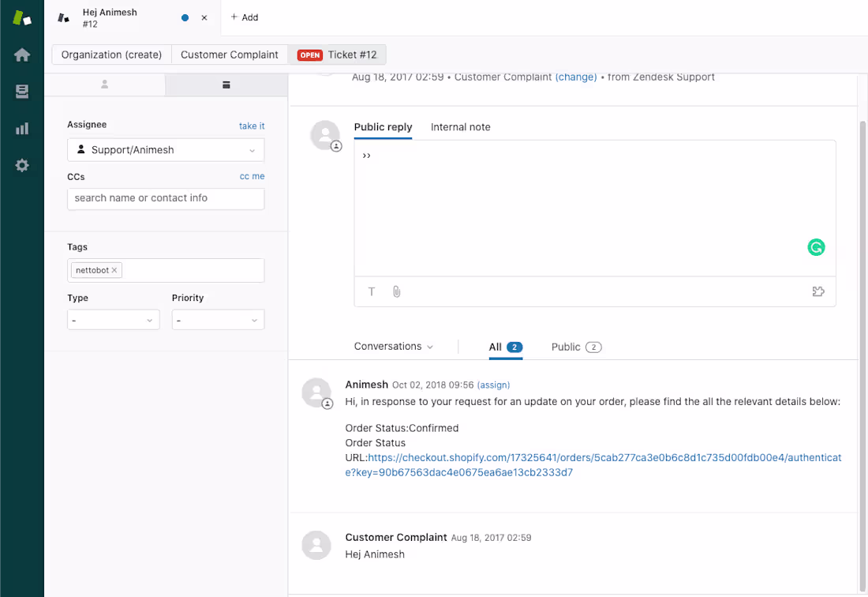Viewport: 868px width, 597px height.
Task: Click the take it assignee link
Action: 252,126
